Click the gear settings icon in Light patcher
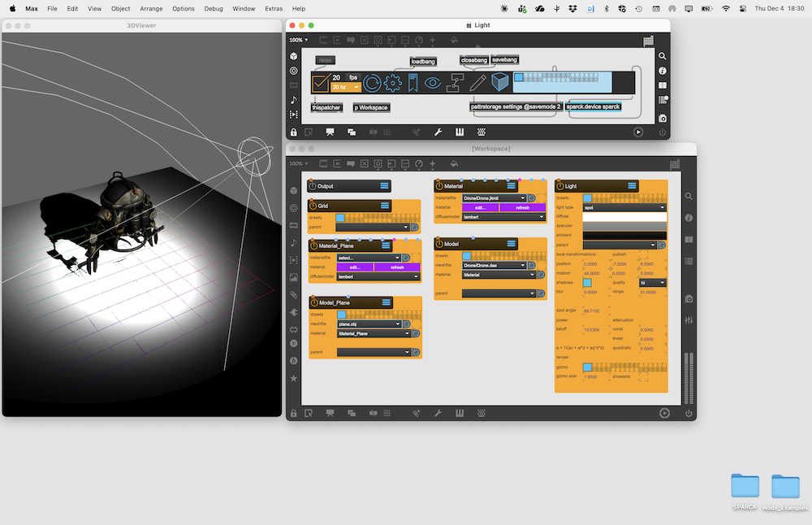The width and height of the screenshot is (812, 525). [x=393, y=82]
